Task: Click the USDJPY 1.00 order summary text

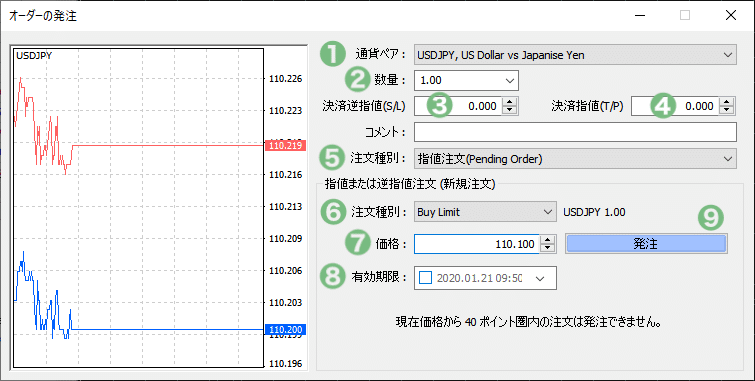Action: 594,212
